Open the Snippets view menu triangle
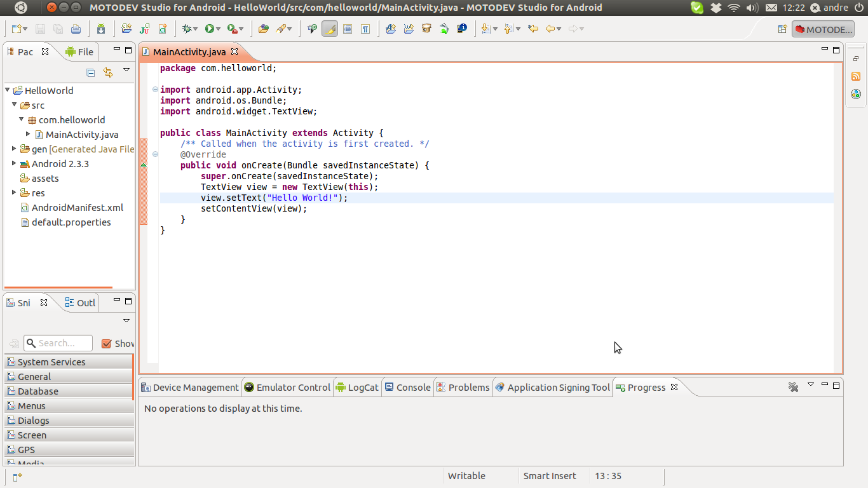The width and height of the screenshot is (868, 488). tap(126, 321)
